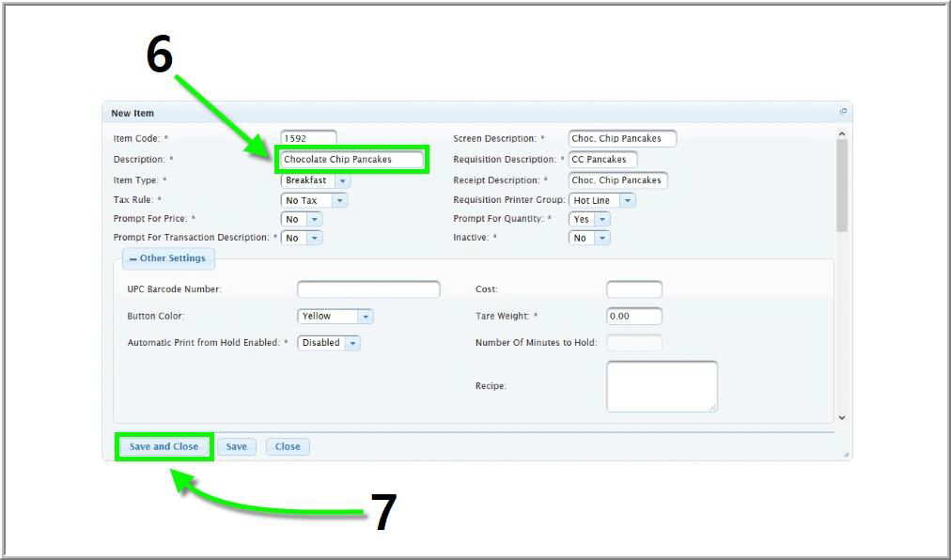Click the Close button
This screenshot has height=560, width=951.
288,446
